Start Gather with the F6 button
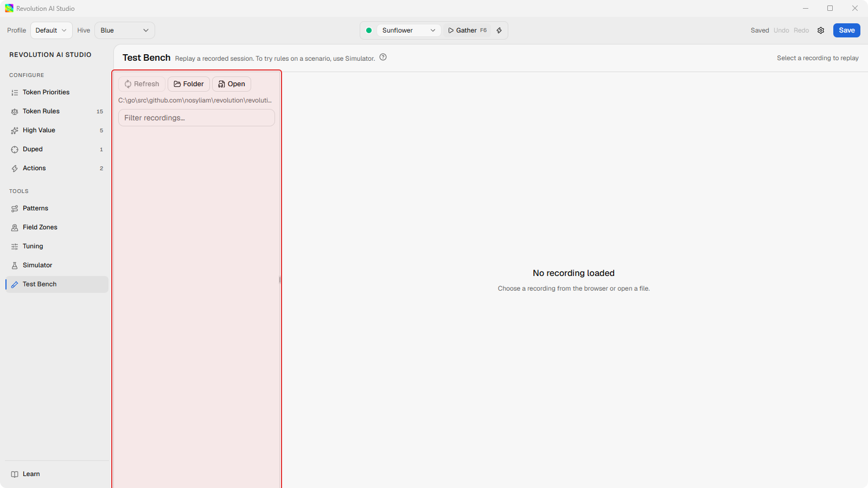The image size is (868, 488). point(468,30)
